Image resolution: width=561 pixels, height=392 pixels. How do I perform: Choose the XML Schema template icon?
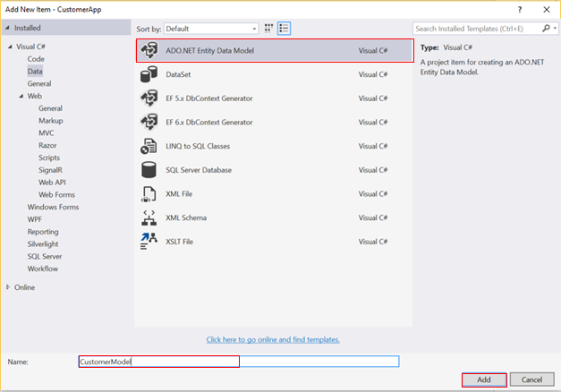(149, 217)
